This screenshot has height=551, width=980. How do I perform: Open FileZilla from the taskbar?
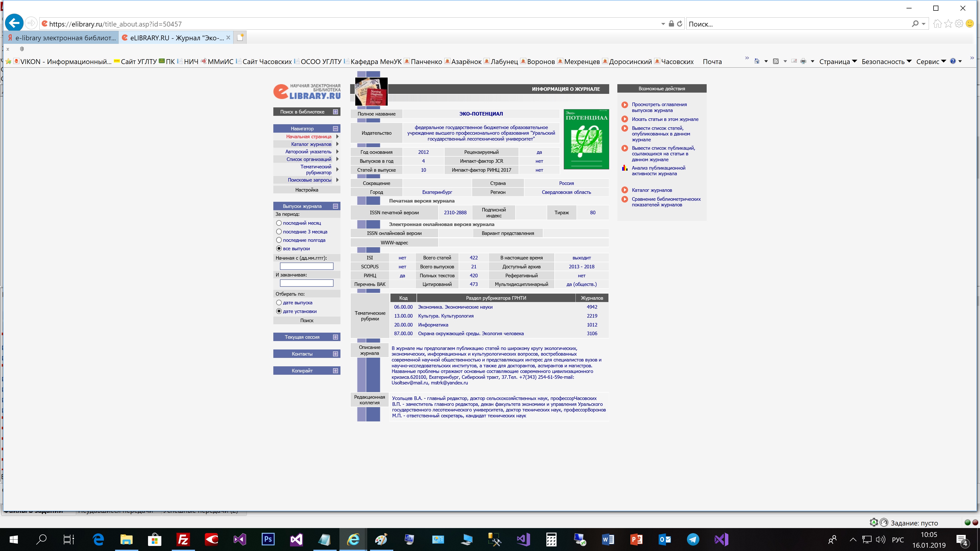coord(183,539)
